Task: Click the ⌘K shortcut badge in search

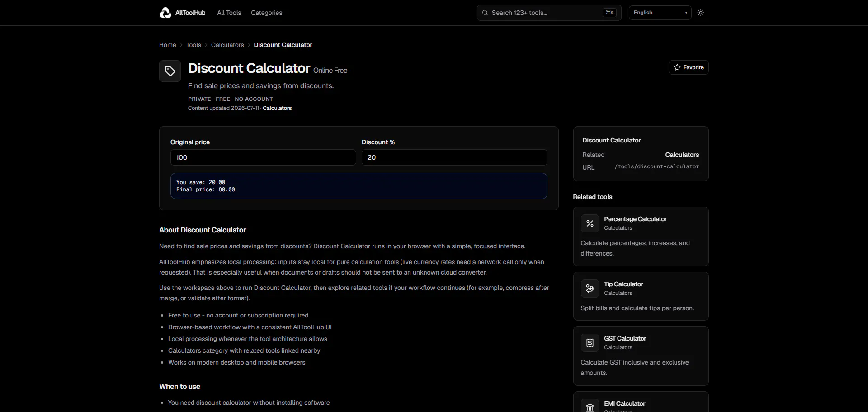Action: [x=609, y=13]
